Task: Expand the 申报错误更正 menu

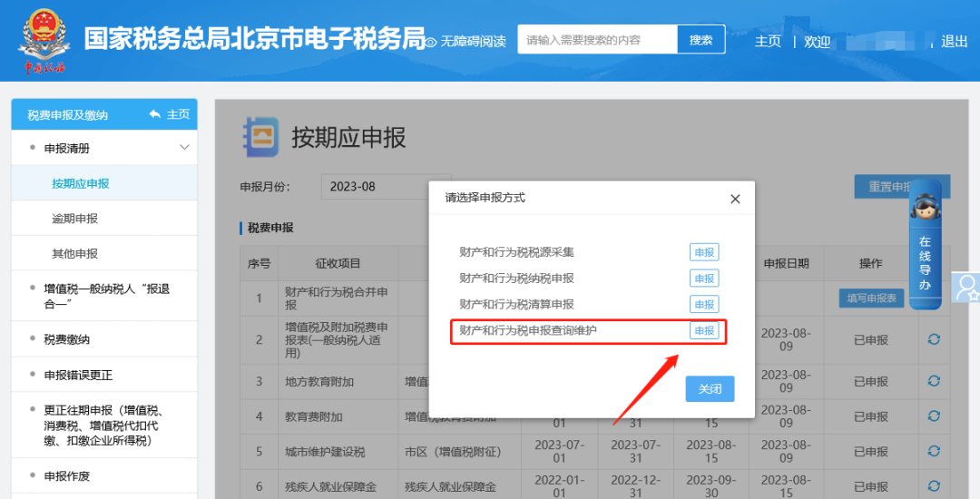Action: point(104,375)
